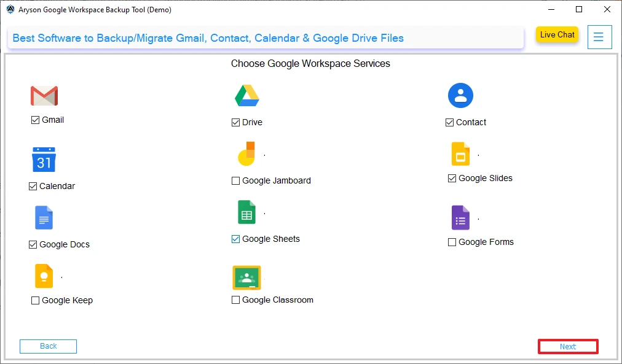
Task: Enable the Google Forms checkbox
Action: coord(452,242)
